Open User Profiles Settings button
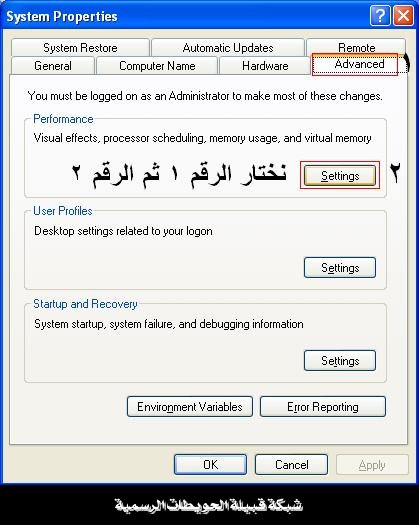419x525 pixels. point(340,268)
